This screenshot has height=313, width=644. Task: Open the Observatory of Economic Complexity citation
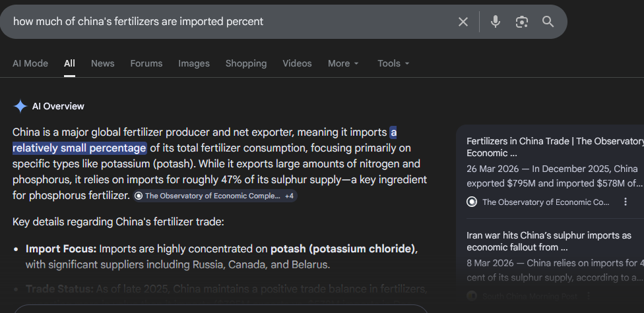click(x=208, y=196)
